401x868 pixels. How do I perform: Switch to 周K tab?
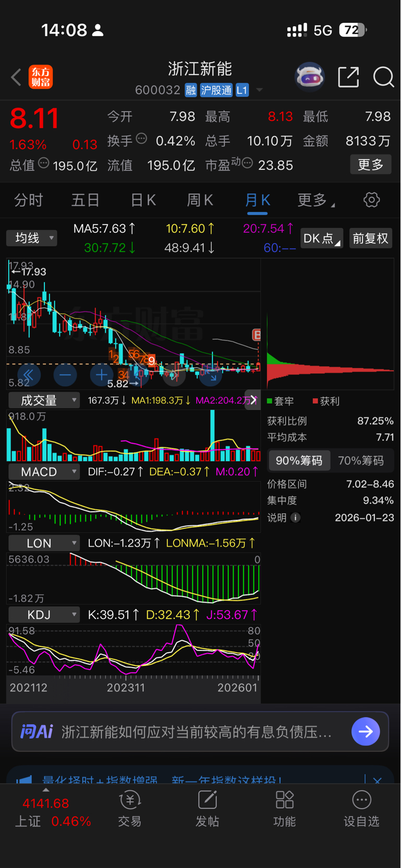click(200, 200)
